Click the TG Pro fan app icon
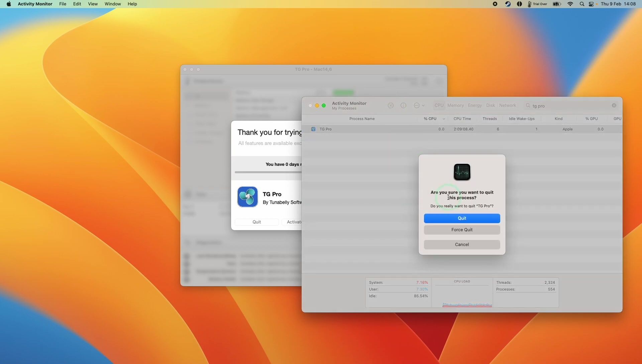This screenshot has height=364, width=642. coord(247,197)
